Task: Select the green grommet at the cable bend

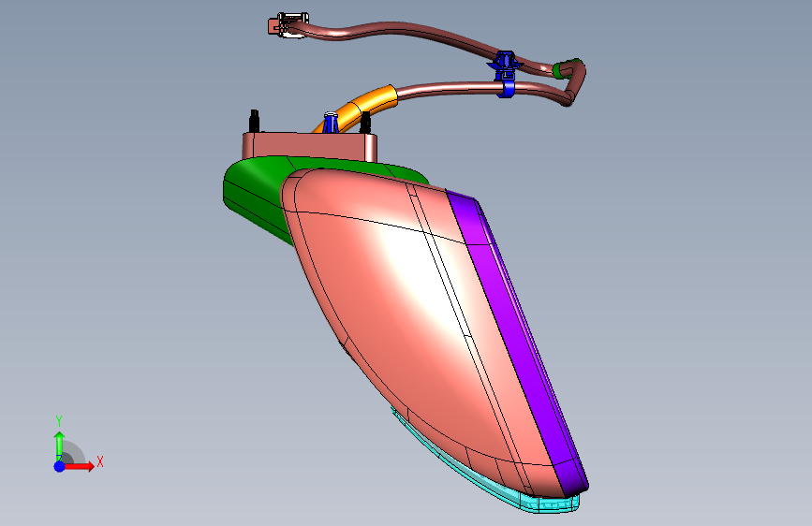Action: coord(559,70)
